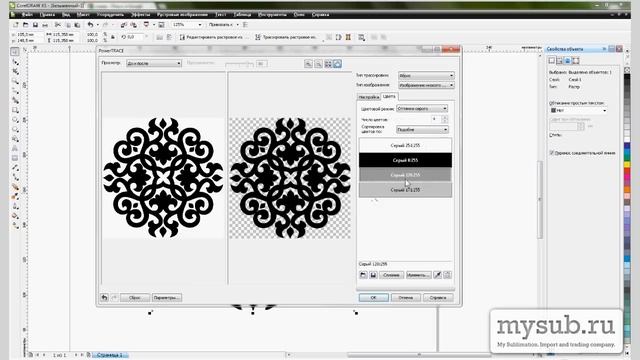Click the PowerTRACE zoom out magnifier icon
This screenshot has height=360, width=640.
(318, 64)
